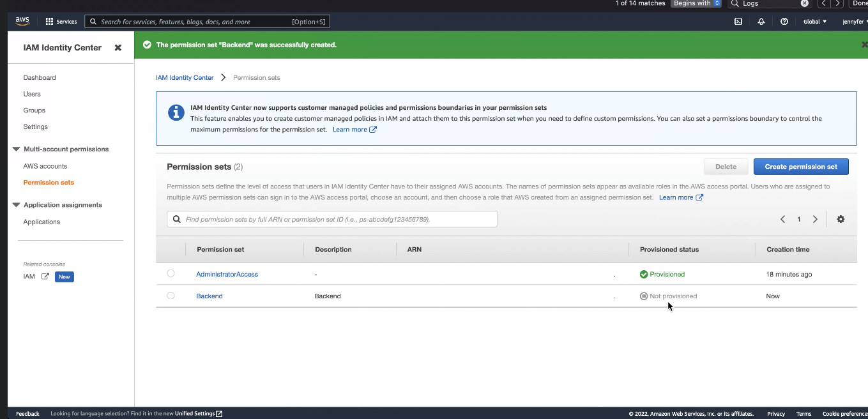Screen dimensions: 868x419
Task: Open AWS accounts in sidebar
Action: [45, 166]
